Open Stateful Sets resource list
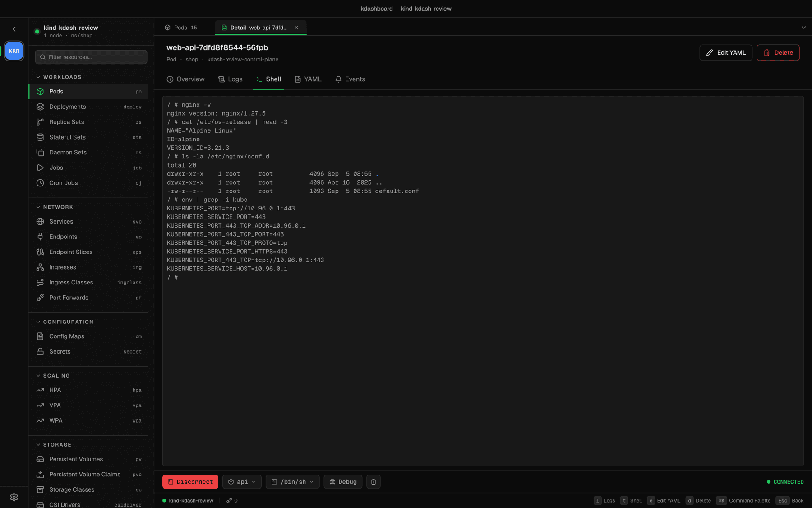 [x=88, y=137]
